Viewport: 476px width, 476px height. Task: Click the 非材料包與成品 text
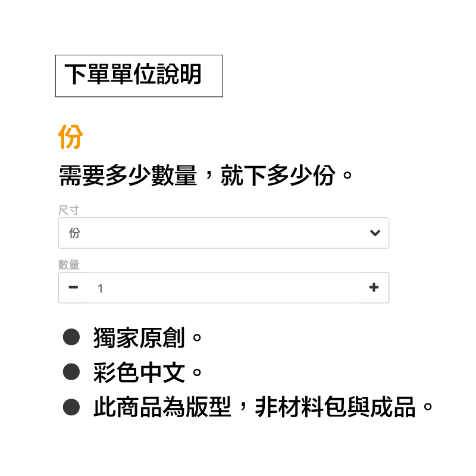335,408
